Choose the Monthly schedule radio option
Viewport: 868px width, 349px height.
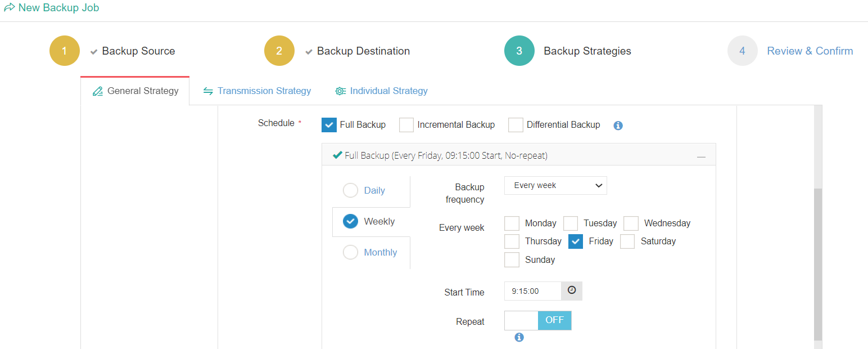[350, 252]
